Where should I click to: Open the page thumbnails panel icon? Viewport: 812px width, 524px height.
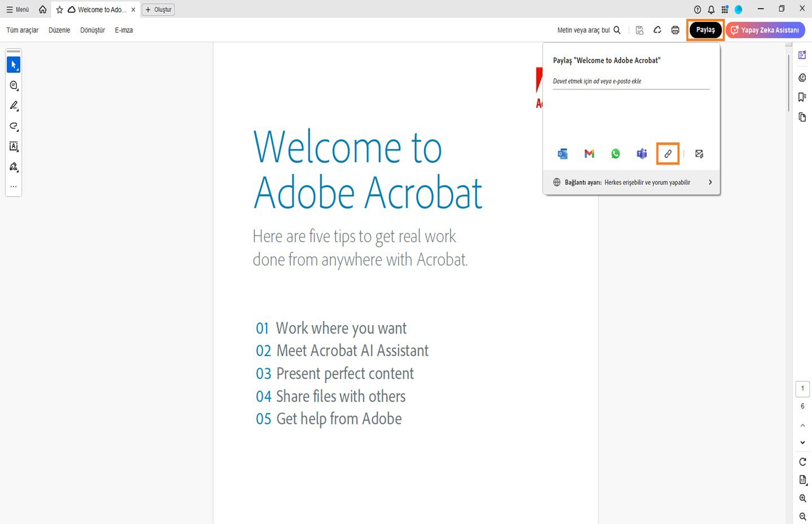click(x=802, y=117)
